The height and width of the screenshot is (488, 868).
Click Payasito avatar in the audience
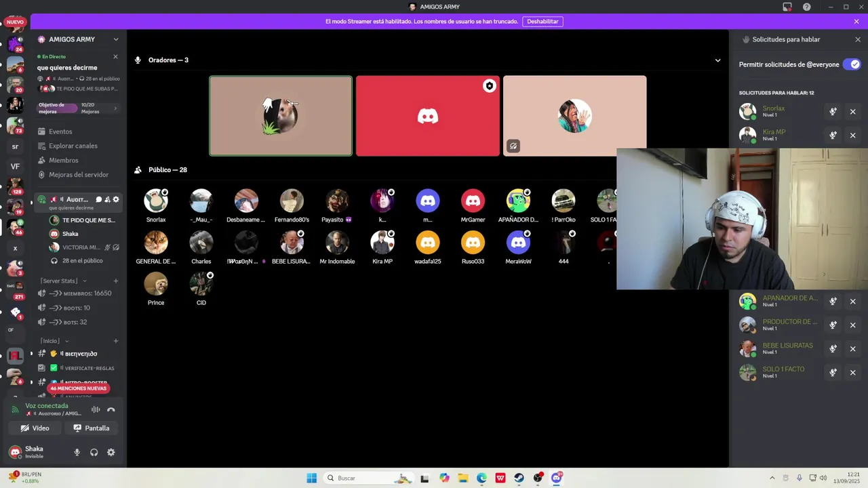(x=337, y=201)
